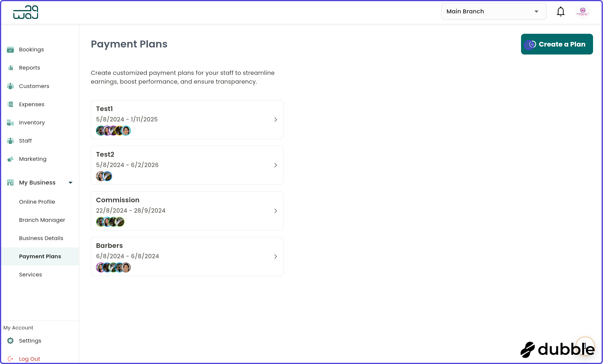Expand the Test2 payment plan details
This screenshot has height=364, width=603.
click(x=275, y=165)
